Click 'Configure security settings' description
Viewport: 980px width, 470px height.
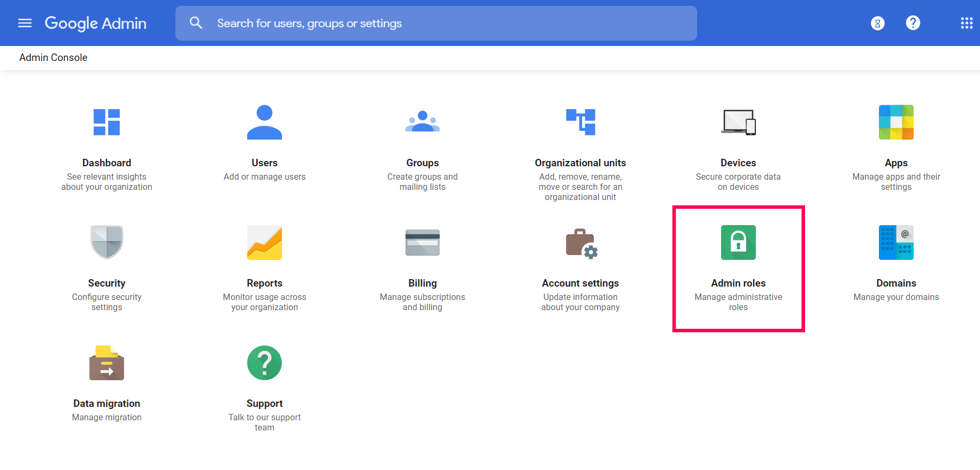(x=107, y=302)
